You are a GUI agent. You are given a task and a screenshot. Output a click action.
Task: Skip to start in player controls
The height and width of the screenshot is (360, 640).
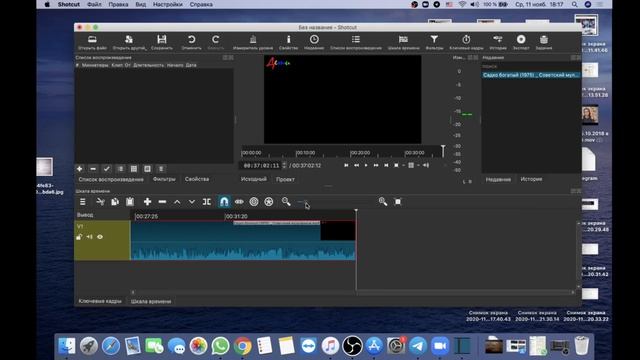pyautogui.click(x=346, y=165)
